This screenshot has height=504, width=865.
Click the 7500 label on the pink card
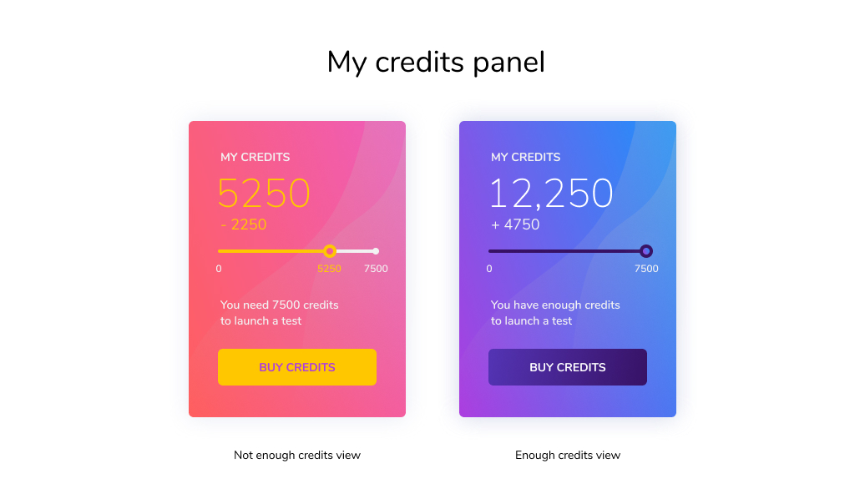376,269
